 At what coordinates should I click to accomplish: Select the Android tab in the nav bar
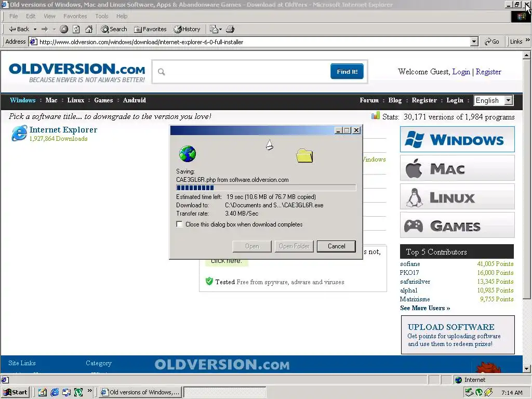(135, 100)
